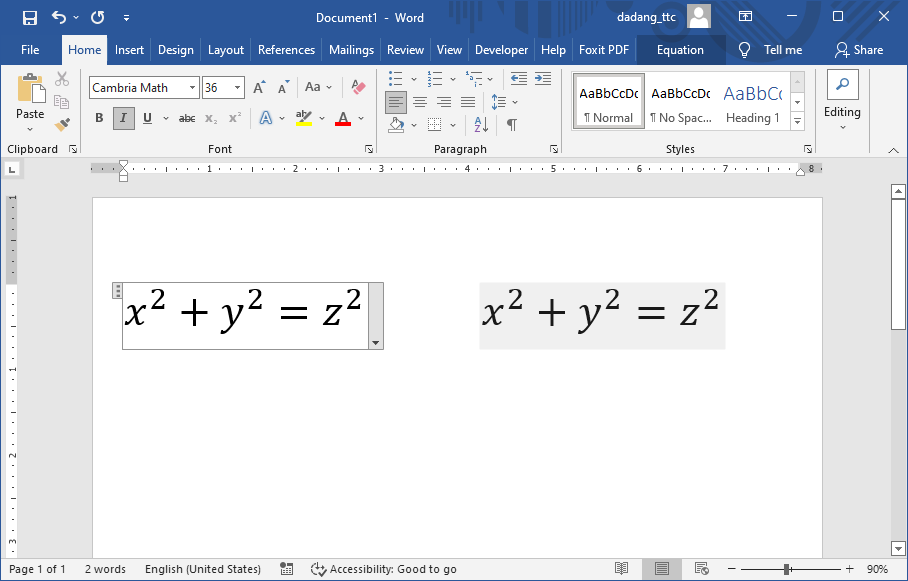The image size is (908, 581).
Task: Expand the equation options dropdown arrow
Action: (x=375, y=343)
